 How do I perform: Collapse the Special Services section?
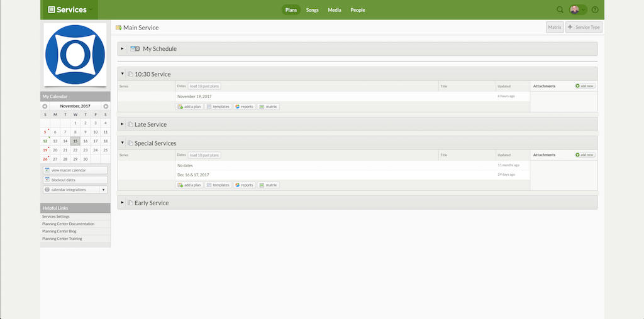point(123,143)
